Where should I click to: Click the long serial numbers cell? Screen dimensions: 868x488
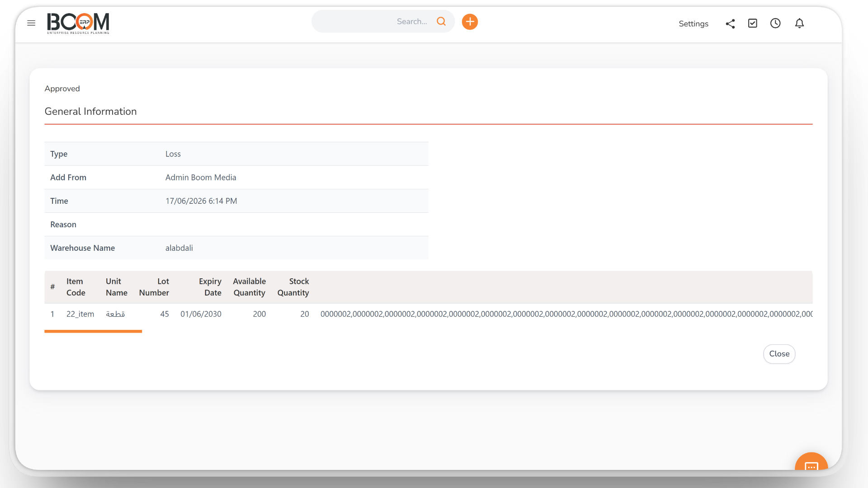point(566,314)
